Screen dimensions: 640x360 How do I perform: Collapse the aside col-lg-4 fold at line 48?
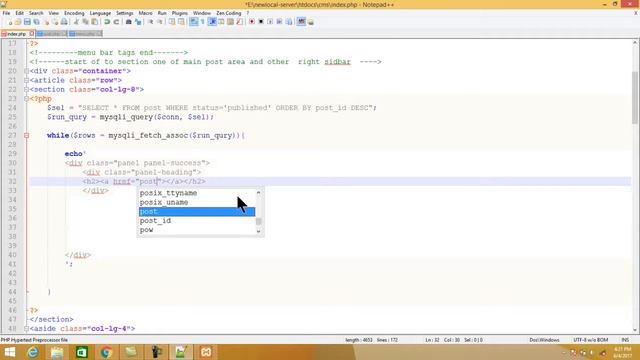(x=27, y=329)
